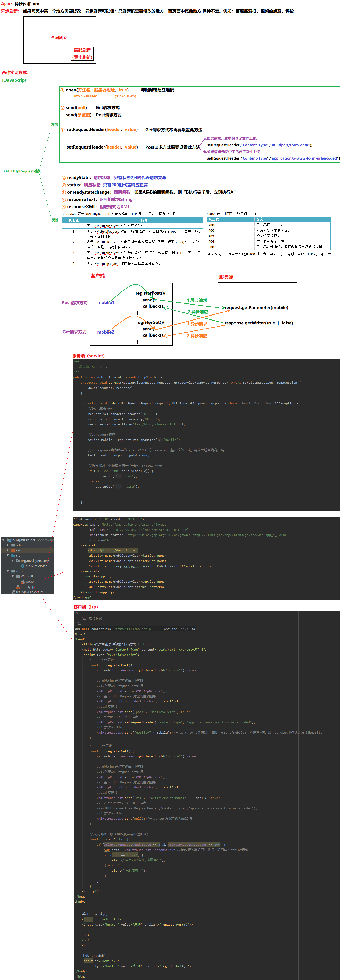The height and width of the screenshot is (980, 340).
Task: Click the web folder icon
Action: [13, 571]
